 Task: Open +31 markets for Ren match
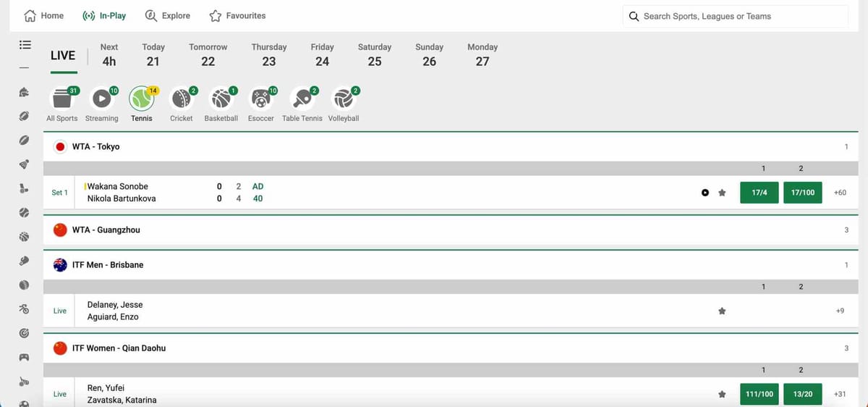pyautogui.click(x=840, y=394)
